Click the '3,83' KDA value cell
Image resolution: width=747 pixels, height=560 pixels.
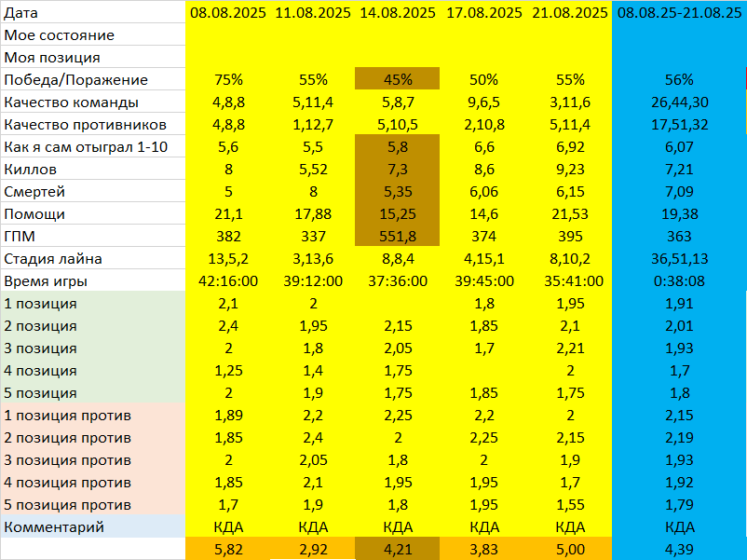(x=484, y=549)
